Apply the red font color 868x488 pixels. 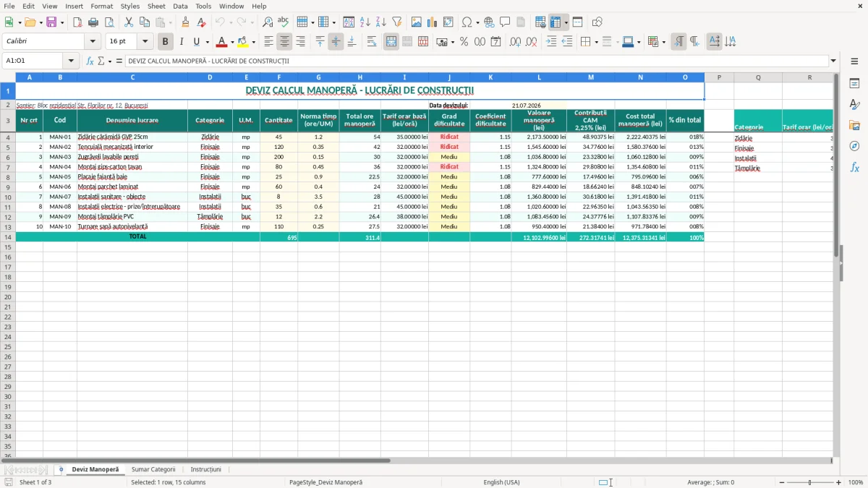(222, 42)
